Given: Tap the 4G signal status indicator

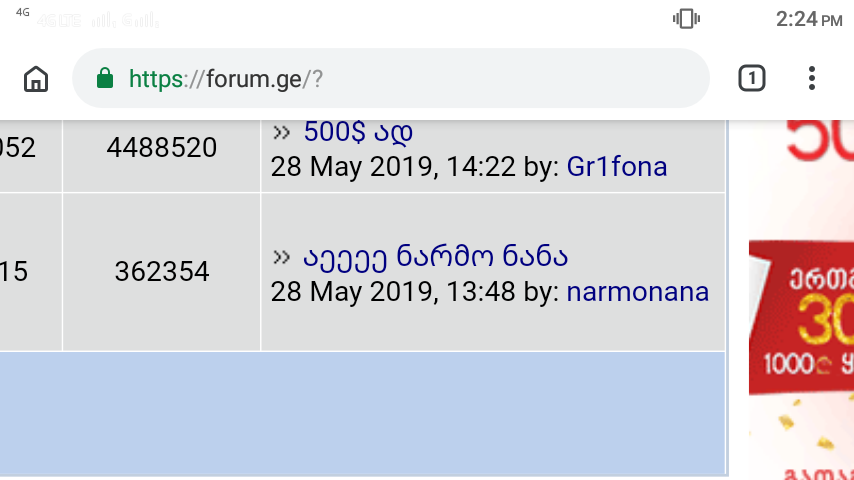Looking at the screenshot, I should (22, 12).
